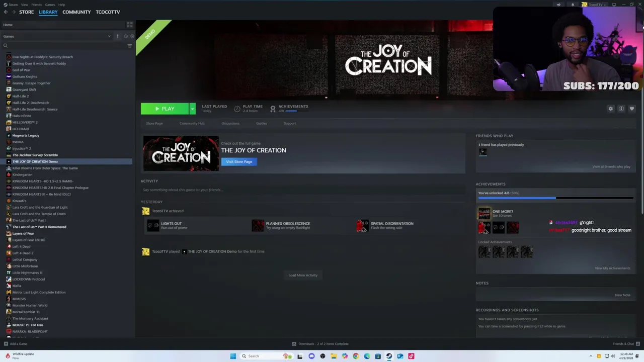Open the Play button dropdown arrow
The height and width of the screenshot is (362, 644).
click(192, 109)
